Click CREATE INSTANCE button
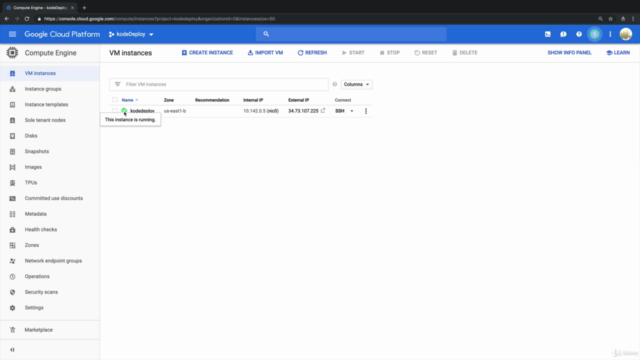The height and width of the screenshot is (360, 640). point(207,53)
